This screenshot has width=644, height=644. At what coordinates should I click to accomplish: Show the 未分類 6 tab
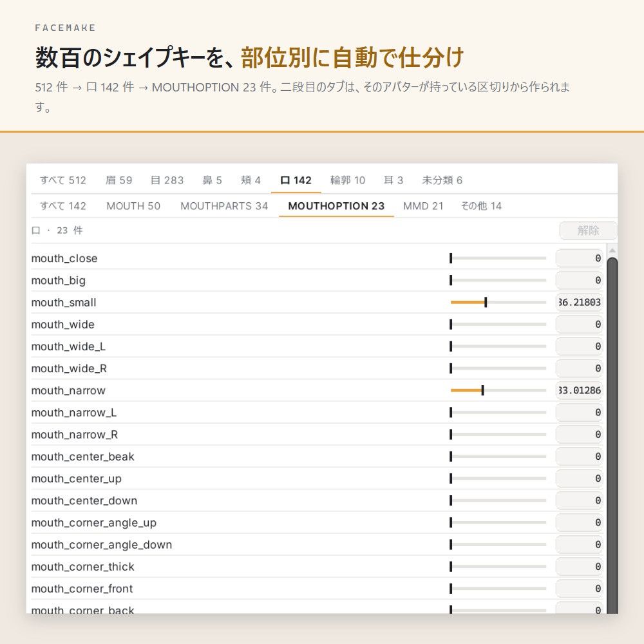point(442,180)
